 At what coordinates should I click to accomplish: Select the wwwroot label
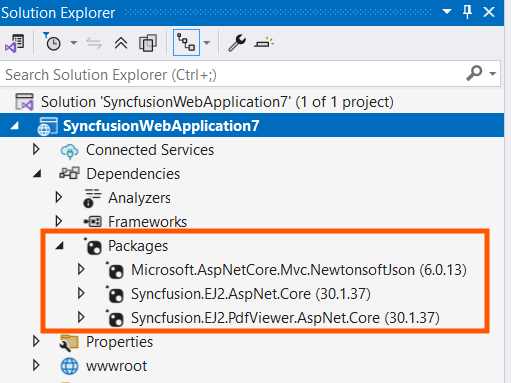tap(116, 366)
